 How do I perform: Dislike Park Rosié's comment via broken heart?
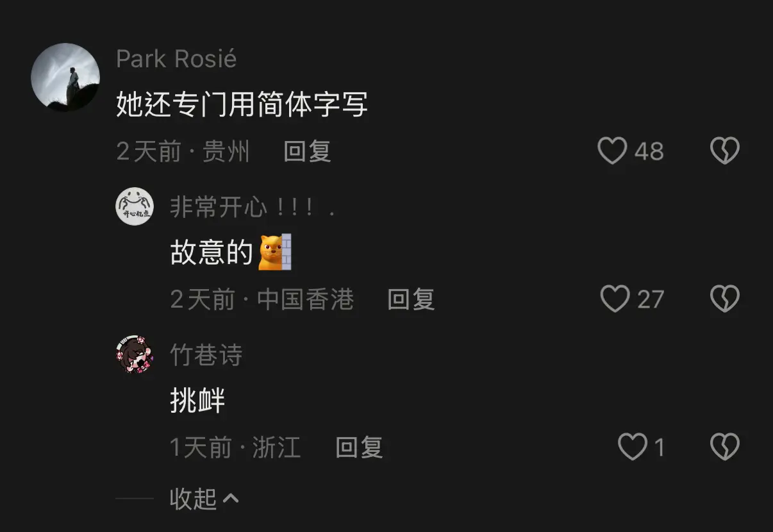725,151
